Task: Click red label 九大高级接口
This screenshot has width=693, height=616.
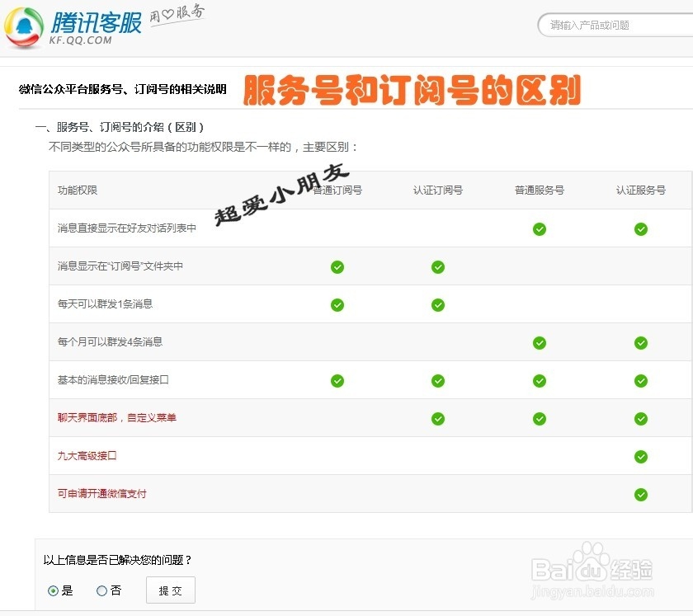Action: click(x=87, y=455)
